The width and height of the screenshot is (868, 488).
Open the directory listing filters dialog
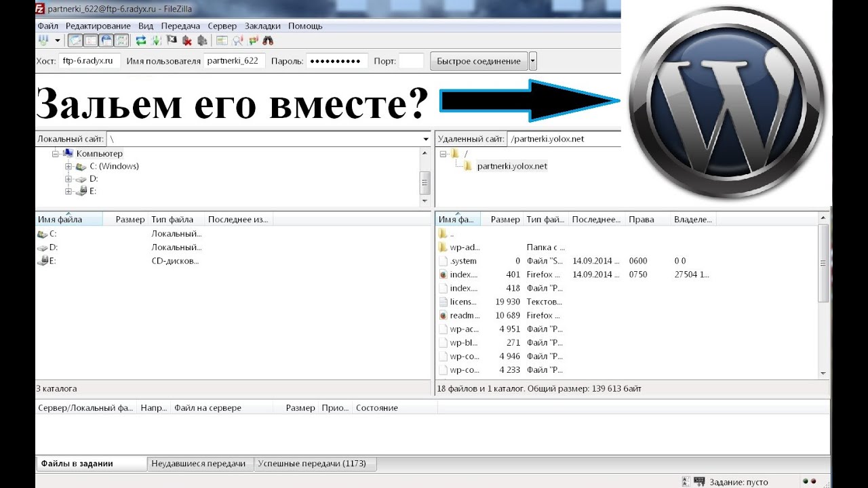tap(222, 41)
